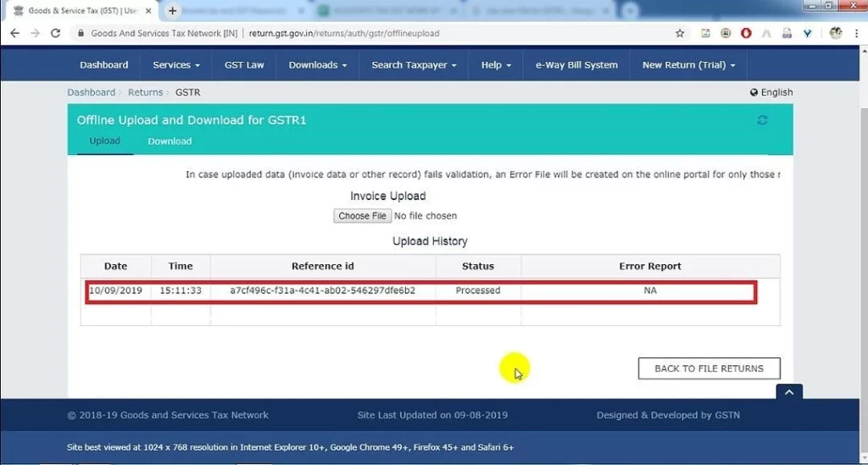Bookmark page with star icon

click(x=680, y=33)
